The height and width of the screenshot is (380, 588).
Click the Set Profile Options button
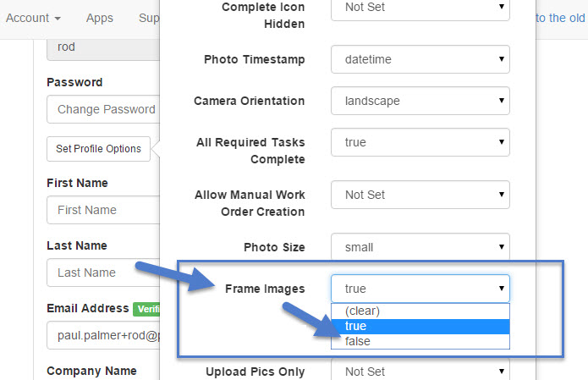(98, 149)
